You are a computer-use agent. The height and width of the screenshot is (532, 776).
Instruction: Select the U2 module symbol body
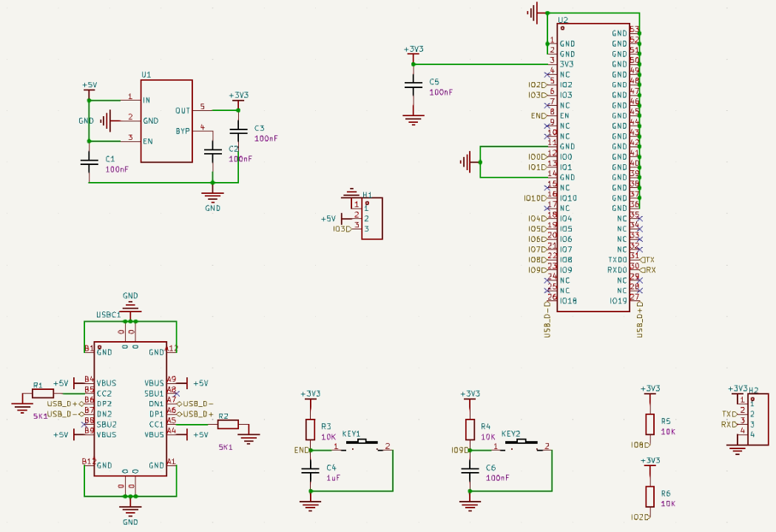(x=593, y=167)
